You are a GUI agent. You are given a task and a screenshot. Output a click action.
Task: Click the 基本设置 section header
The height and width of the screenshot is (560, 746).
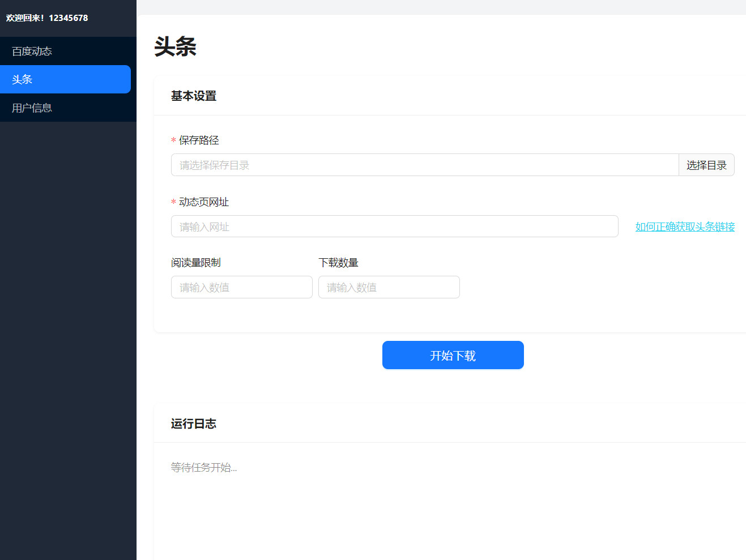pos(193,96)
